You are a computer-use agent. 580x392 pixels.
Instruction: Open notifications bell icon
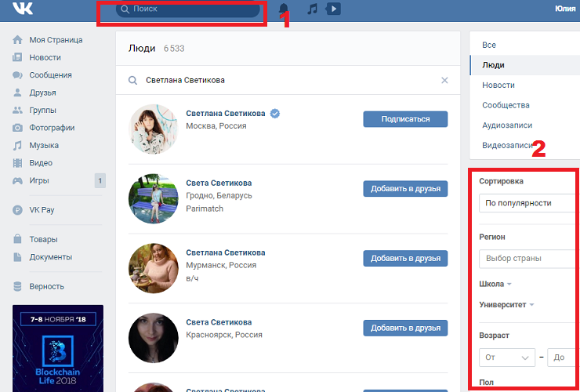284,9
